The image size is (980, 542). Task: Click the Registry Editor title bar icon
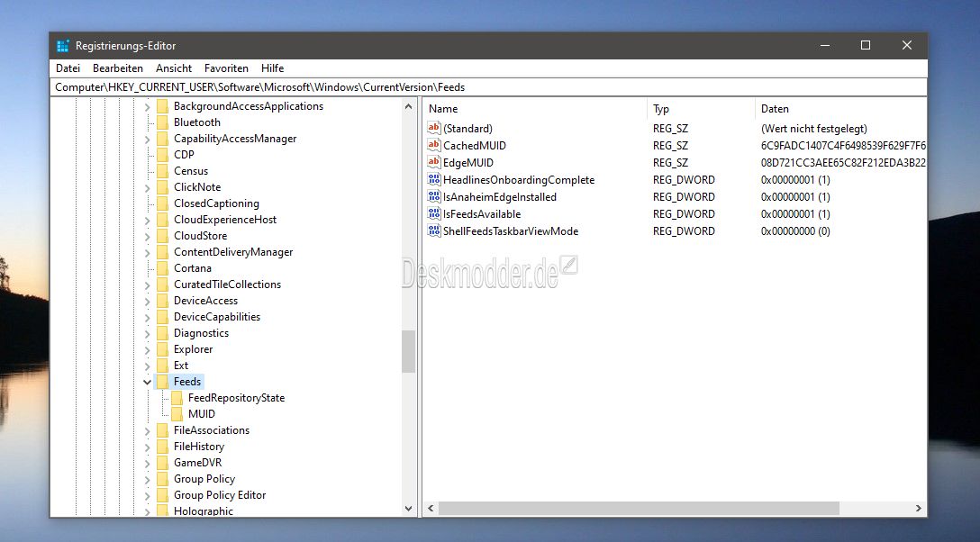(x=62, y=46)
